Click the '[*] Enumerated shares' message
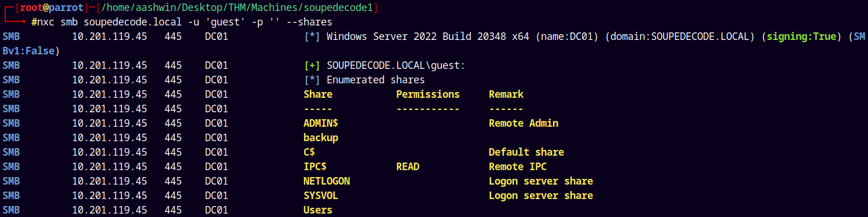Image resolution: width=868 pixels, height=217 pixels. tap(364, 80)
